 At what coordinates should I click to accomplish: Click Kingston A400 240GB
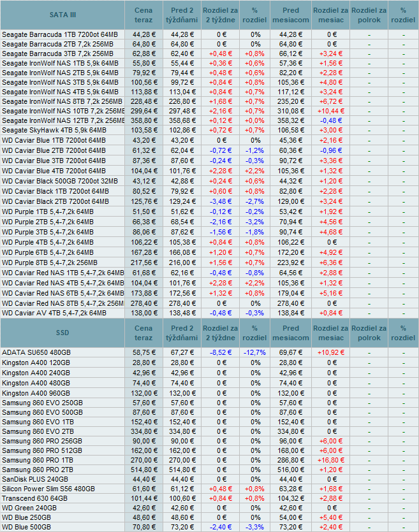click(x=36, y=373)
